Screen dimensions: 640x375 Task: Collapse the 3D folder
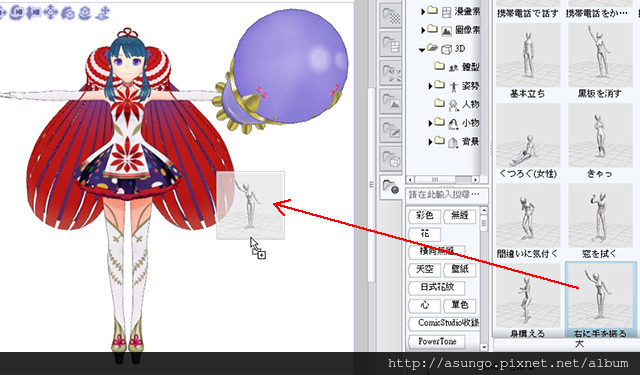422,49
